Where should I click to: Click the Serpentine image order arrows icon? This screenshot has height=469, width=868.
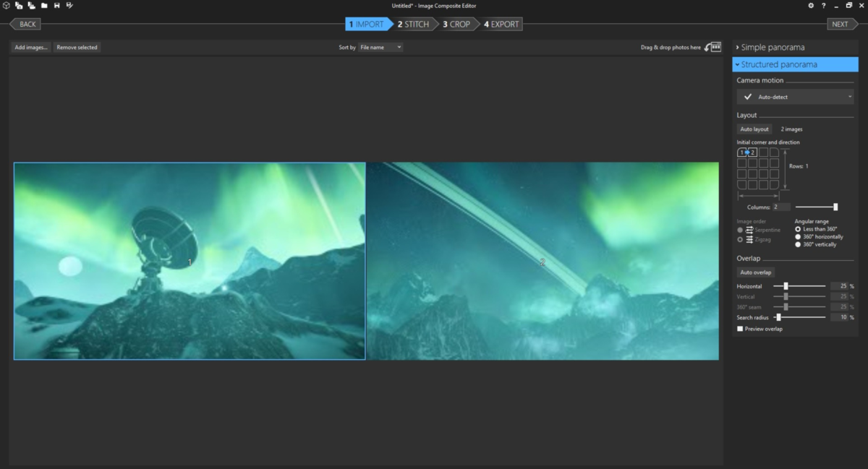(749, 230)
